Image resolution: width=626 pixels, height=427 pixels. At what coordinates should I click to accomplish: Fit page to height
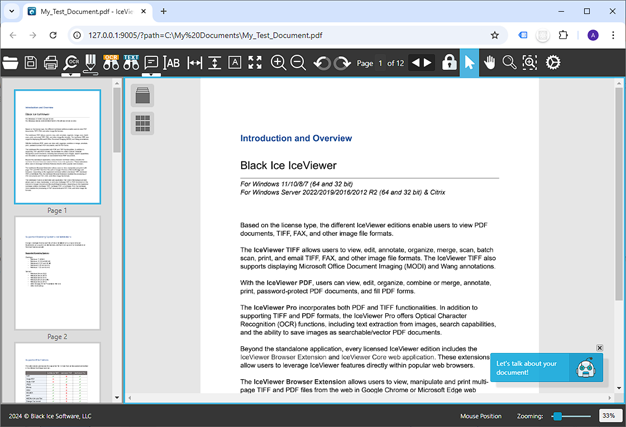click(x=214, y=63)
